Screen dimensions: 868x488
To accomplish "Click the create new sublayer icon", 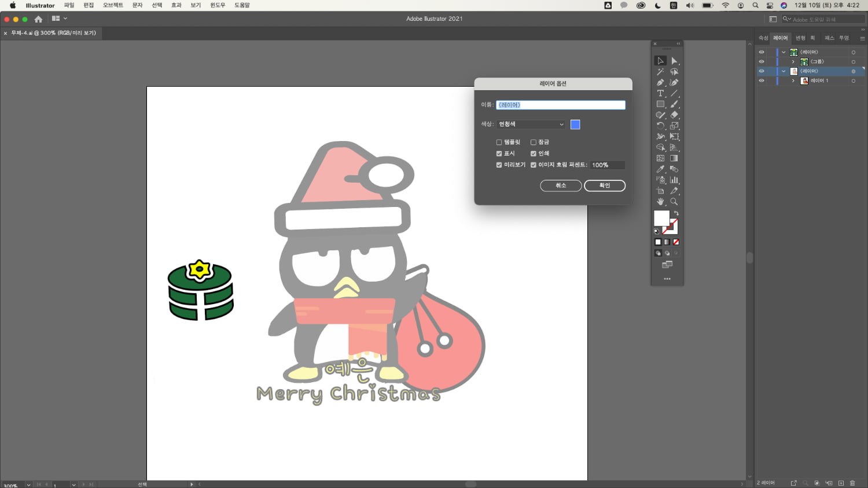I will [829, 483].
